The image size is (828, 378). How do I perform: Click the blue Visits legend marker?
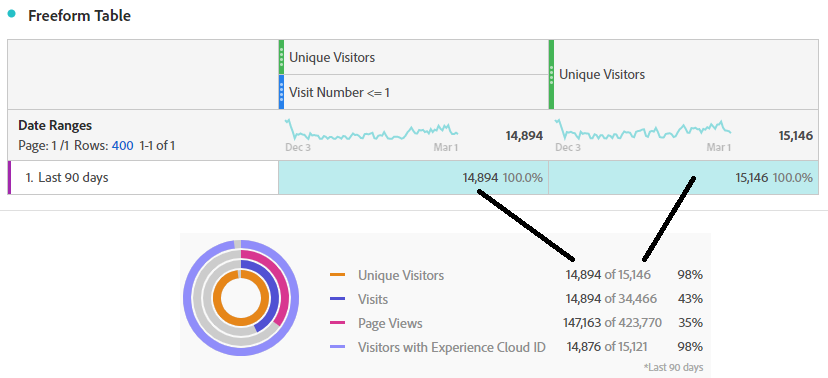337,299
